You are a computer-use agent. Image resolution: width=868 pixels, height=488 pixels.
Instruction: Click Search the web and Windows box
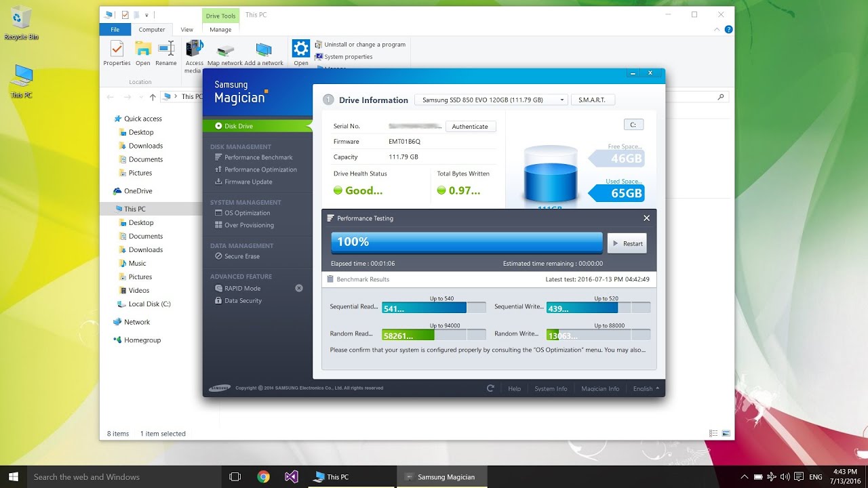point(125,476)
